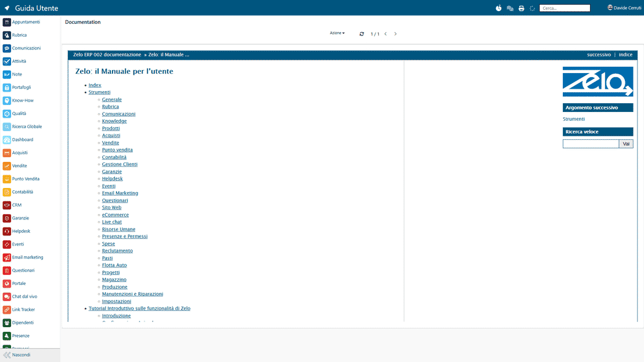Screen dimensions: 644x362
Task: Click the printer icon in top bar
Action: 521,8
